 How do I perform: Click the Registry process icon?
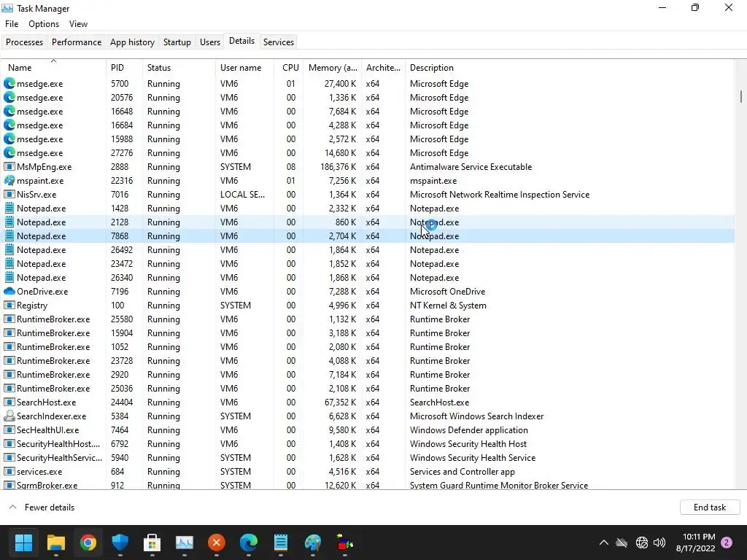9,306
